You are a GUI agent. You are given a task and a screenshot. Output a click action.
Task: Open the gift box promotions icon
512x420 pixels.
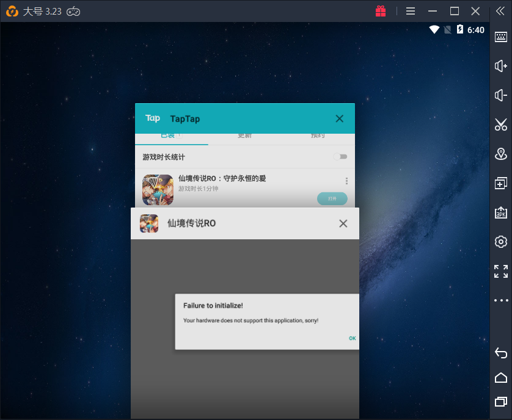pos(381,11)
